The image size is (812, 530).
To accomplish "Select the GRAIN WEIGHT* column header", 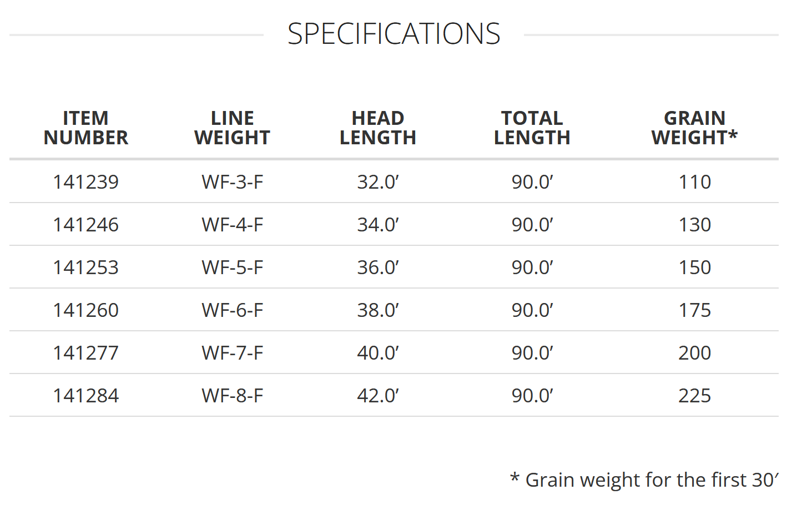I will click(x=694, y=128).
